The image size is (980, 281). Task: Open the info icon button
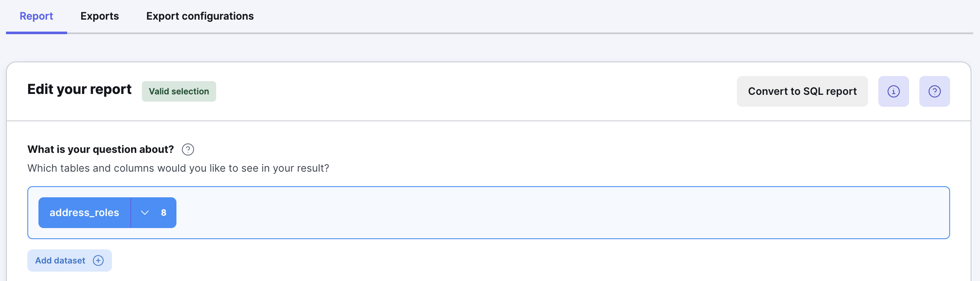[893, 91]
